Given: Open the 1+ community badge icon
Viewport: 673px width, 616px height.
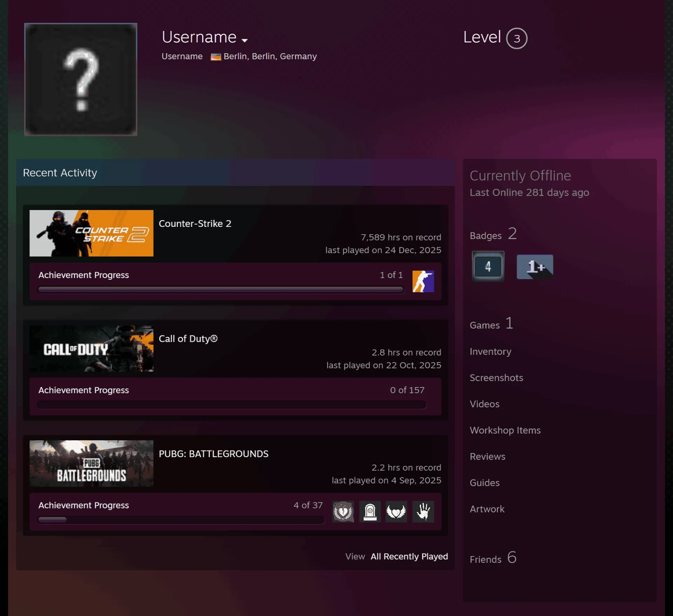Looking at the screenshot, I should (x=535, y=267).
